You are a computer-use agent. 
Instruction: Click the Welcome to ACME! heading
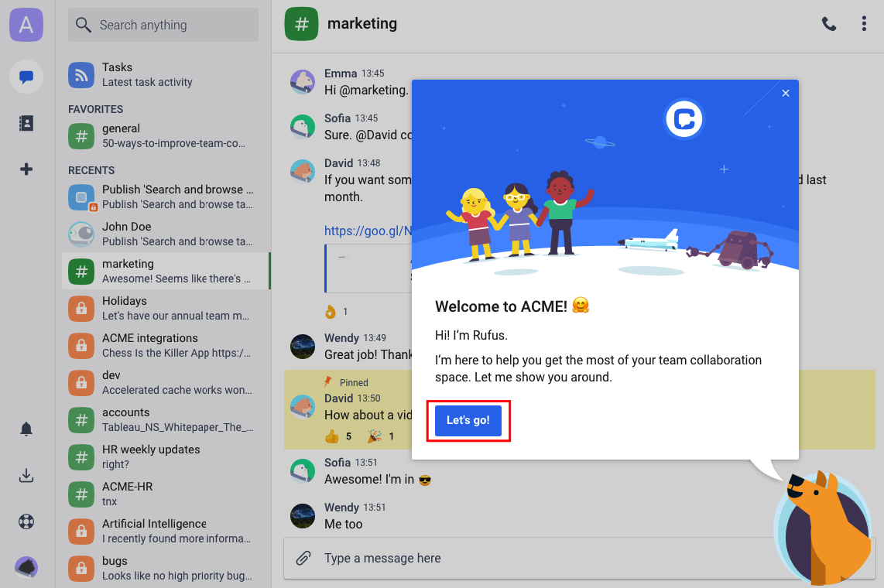pos(501,306)
